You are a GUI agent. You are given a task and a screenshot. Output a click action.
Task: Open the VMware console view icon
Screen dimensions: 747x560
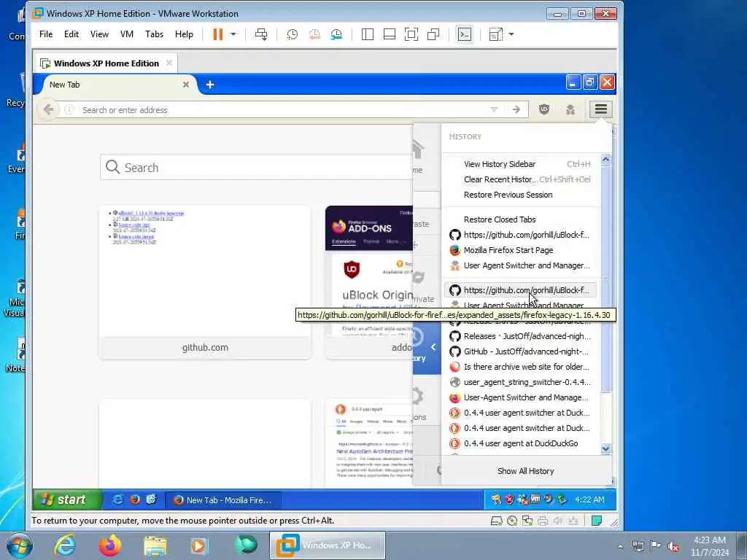(465, 34)
